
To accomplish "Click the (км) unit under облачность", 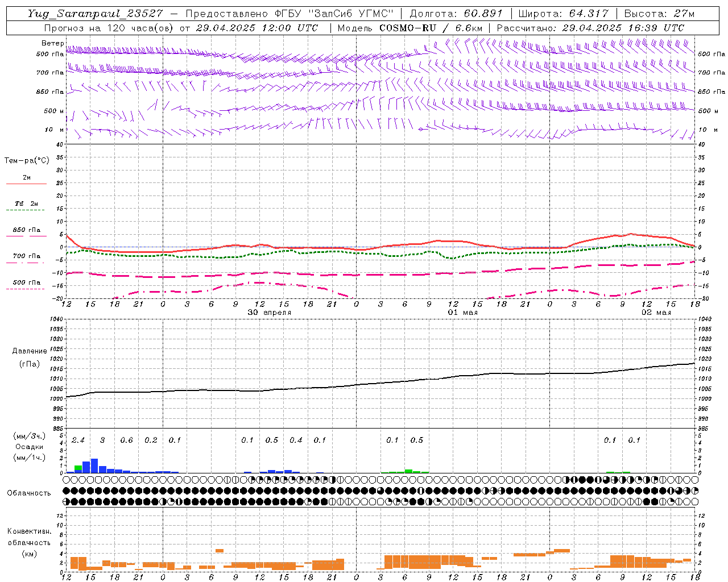I will coord(30,554).
